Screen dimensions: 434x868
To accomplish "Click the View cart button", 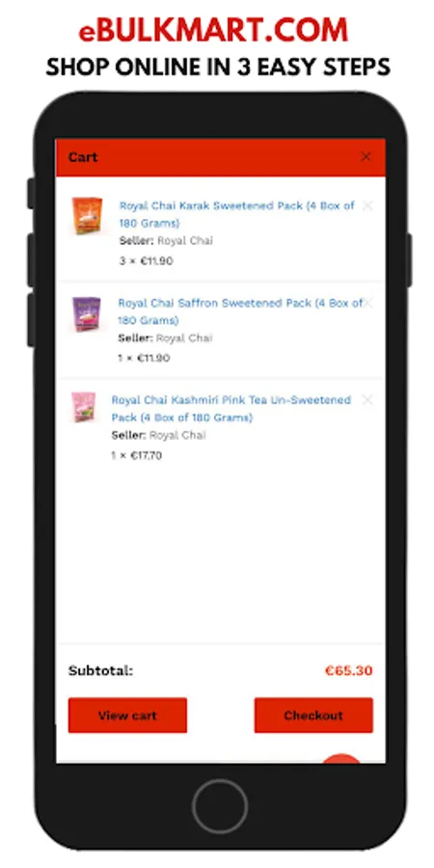I will click(128, 716).
